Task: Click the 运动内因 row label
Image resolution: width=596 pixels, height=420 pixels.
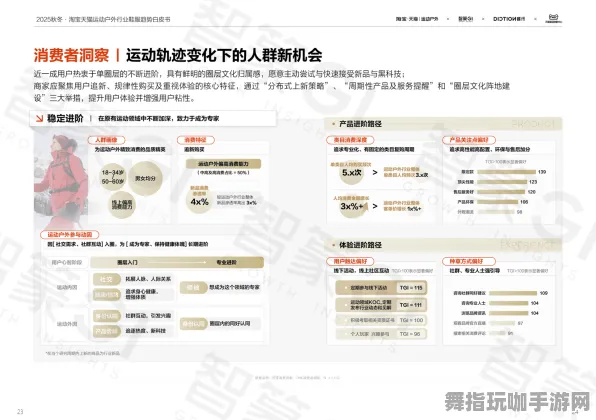Action: click(x=67, y=287)
